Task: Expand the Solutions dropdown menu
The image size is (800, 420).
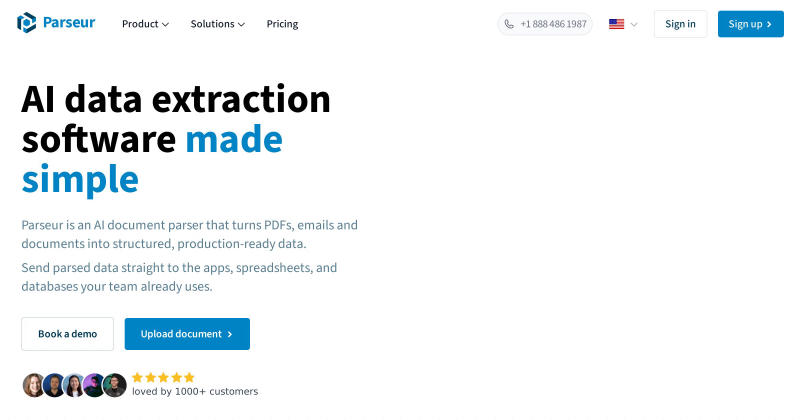Action: tap(218, 24)
